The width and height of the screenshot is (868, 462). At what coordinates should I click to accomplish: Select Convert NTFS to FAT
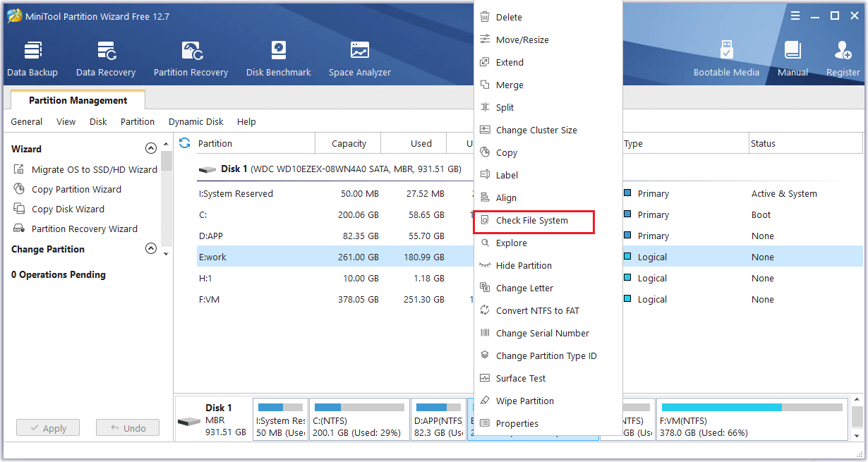click(x=548, y=310)
